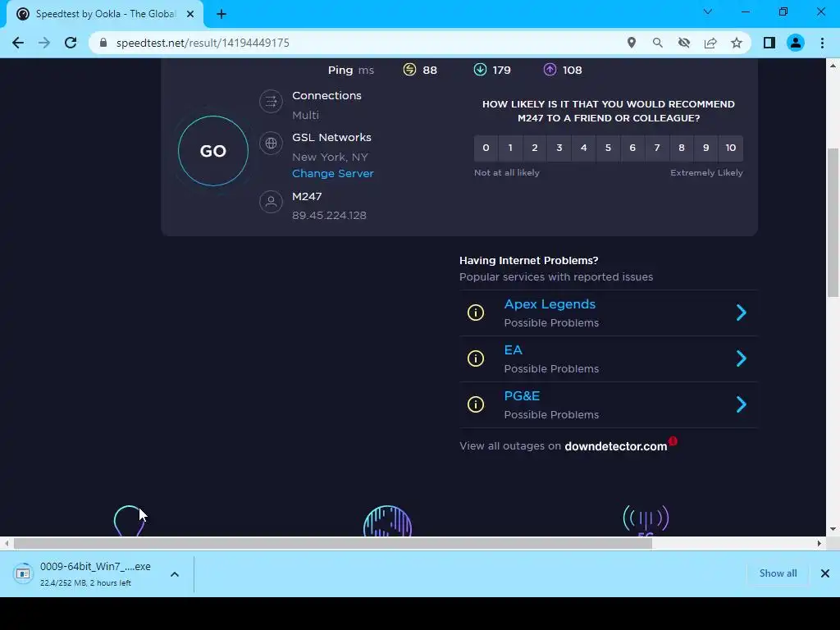Rate recommendation 6
Image resolution: width=840 pixels, height=630 pixels.
pos(632,148)
